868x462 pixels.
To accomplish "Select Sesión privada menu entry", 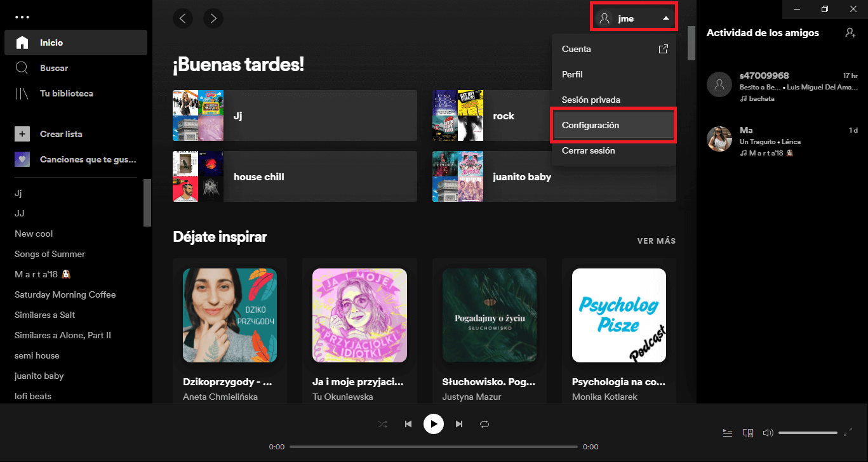I will 613,100.
